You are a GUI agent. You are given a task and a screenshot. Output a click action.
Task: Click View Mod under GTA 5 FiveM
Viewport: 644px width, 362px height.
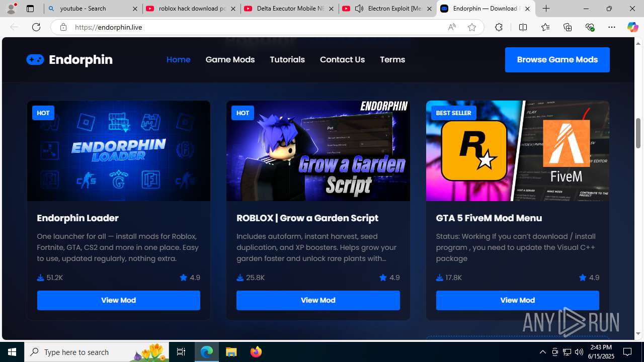pos(517,300)
